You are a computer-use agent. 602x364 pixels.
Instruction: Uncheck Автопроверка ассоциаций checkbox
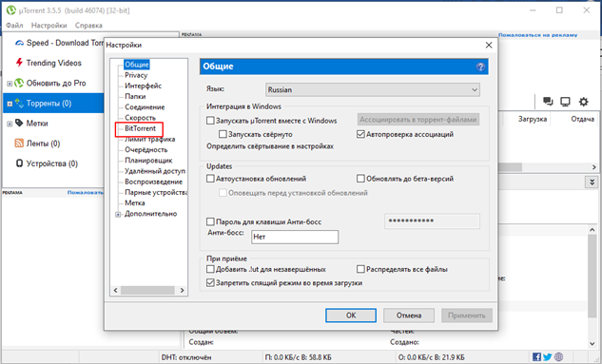pos(360,134)
